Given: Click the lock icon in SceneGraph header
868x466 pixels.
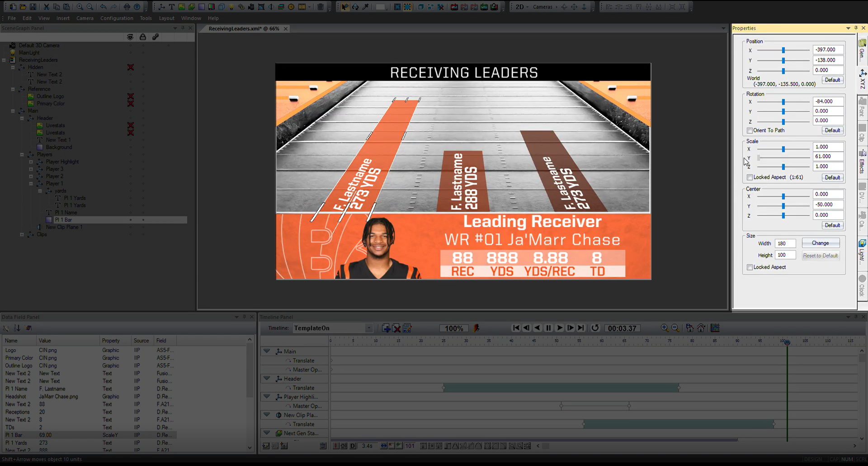Looking at the screenshot, I should click(143, 37).
